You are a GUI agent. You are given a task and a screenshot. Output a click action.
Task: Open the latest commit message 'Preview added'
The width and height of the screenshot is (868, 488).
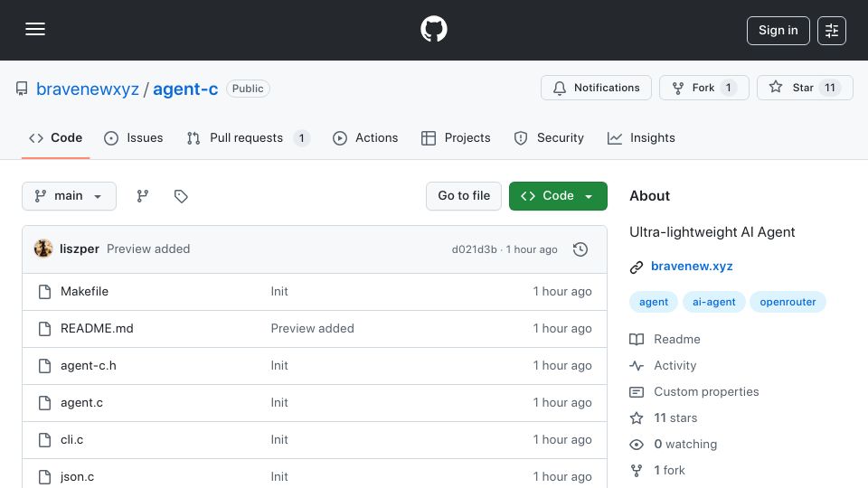tap(148, 249)
